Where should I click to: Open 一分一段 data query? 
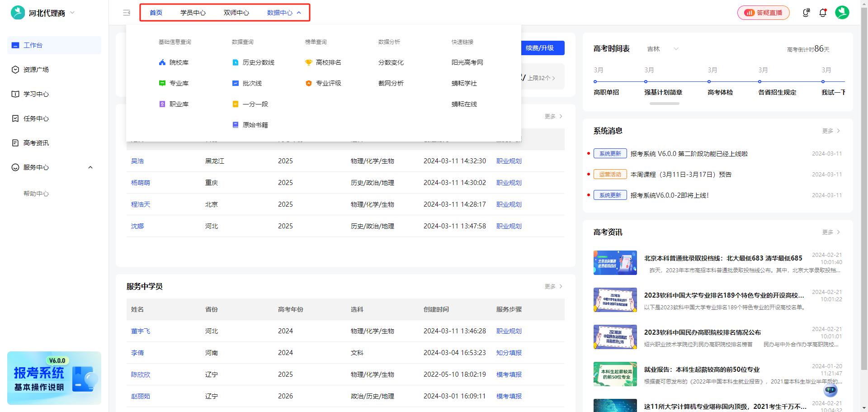pyautogui.click(x=250, y=104)
